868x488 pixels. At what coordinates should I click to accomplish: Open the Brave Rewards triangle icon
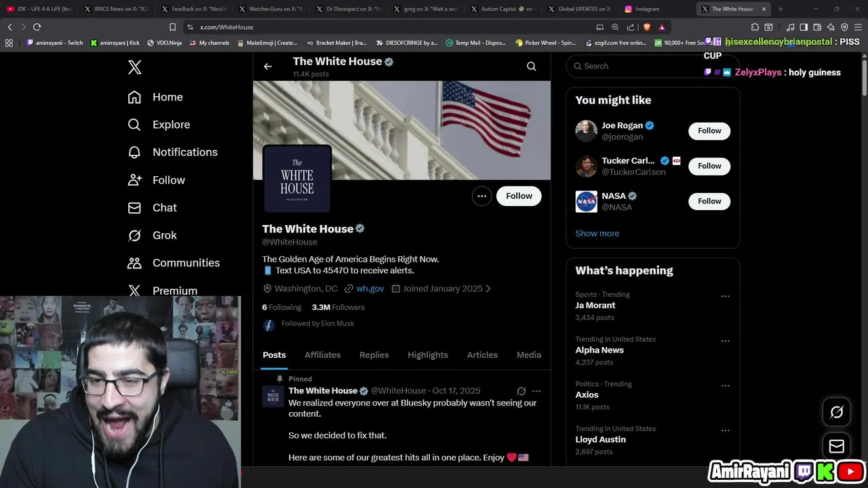(x=662, y=27)
